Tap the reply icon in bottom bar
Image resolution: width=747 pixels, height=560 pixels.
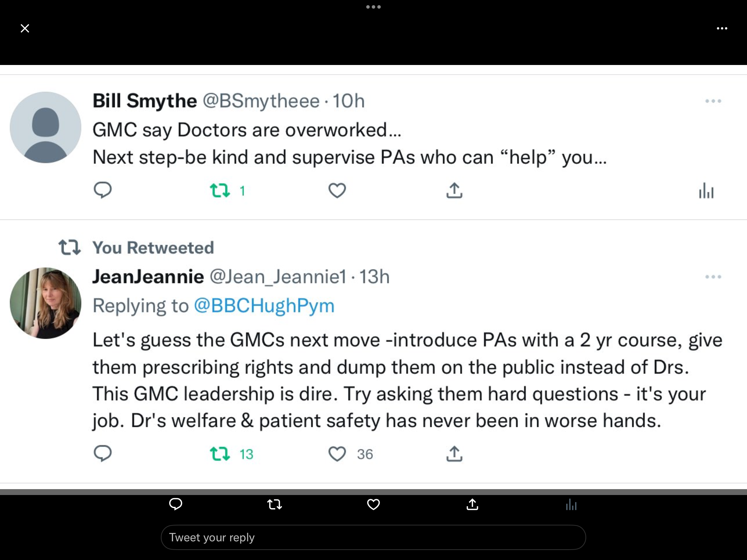click(176, 504)
